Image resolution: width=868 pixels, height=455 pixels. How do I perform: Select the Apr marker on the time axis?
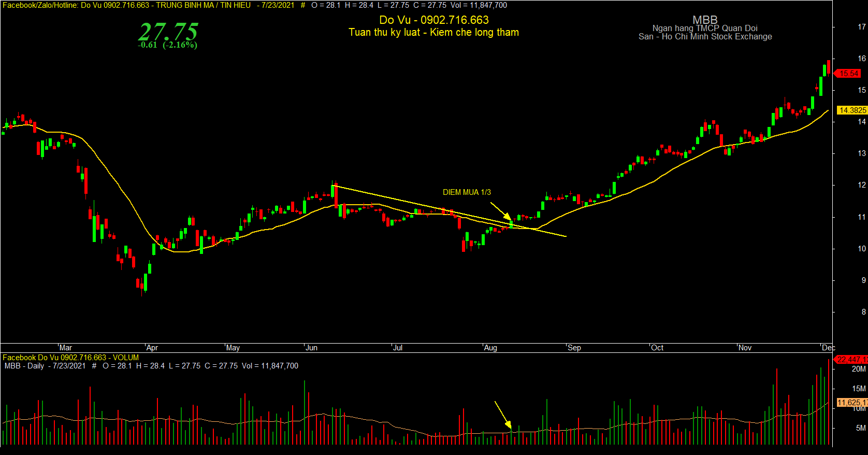[152, 348]
